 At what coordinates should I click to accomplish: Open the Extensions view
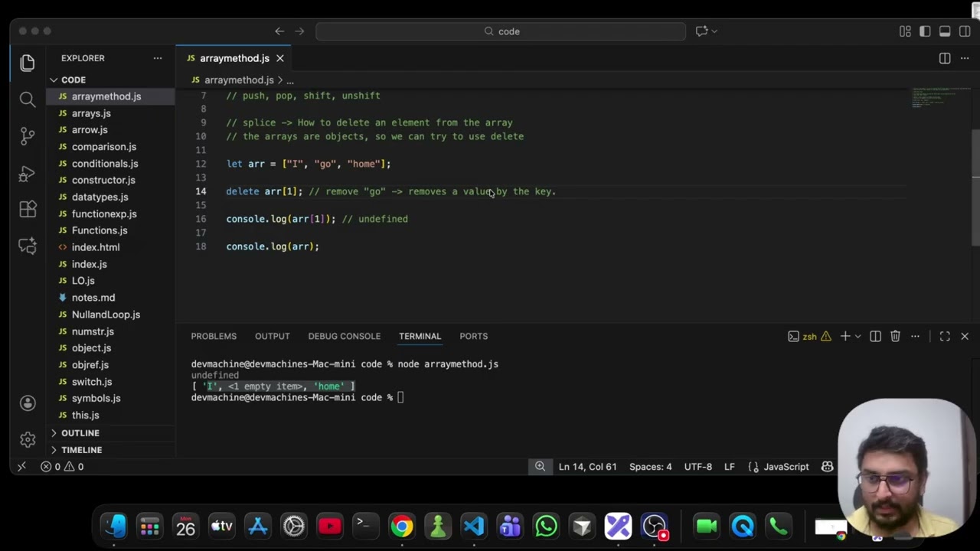28,210
